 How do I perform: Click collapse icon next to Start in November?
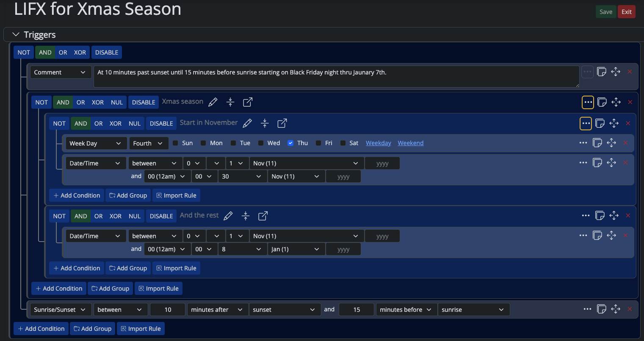[265, 123]
